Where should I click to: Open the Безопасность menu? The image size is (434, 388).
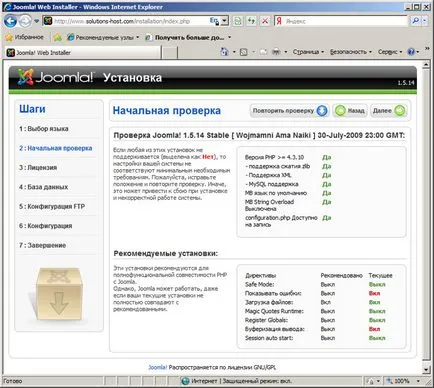(x=350, y=52)
